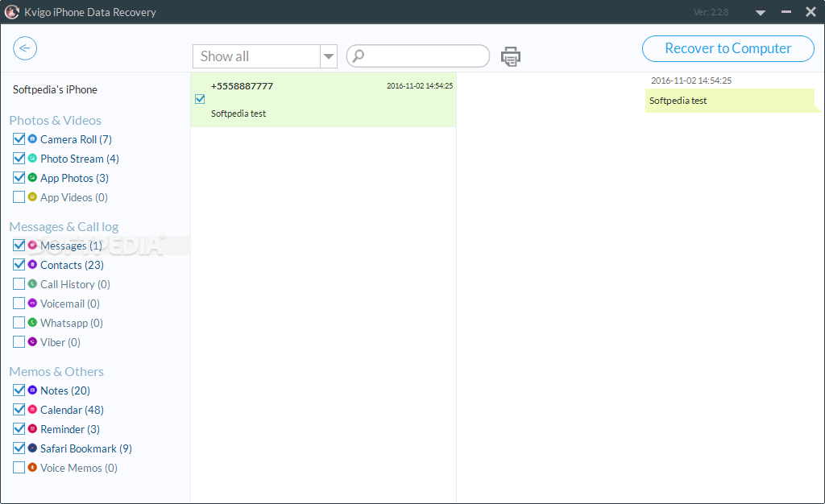Click the App Photos category icon
The height and width of the screenshot is (504, 825).
32,177
